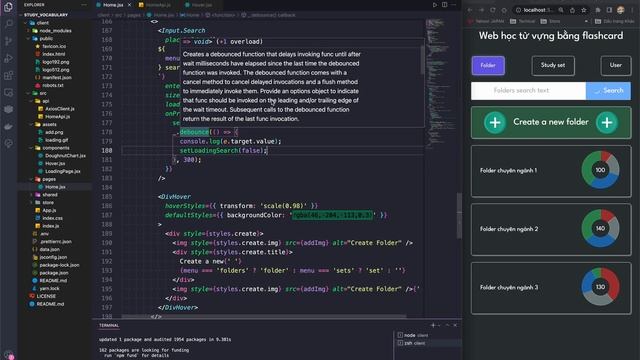Click the Create a new folder button
640x360 pixels.
[551, 122]
